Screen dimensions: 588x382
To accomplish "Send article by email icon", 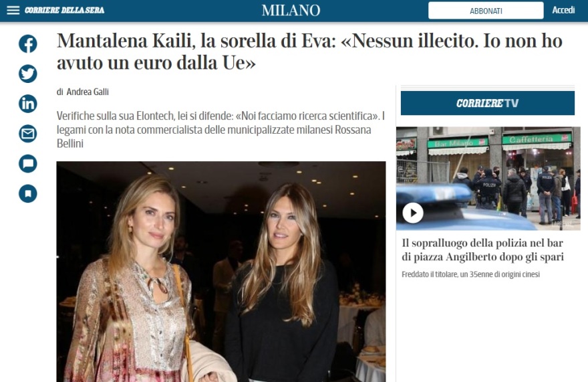I will click(28, 134).
